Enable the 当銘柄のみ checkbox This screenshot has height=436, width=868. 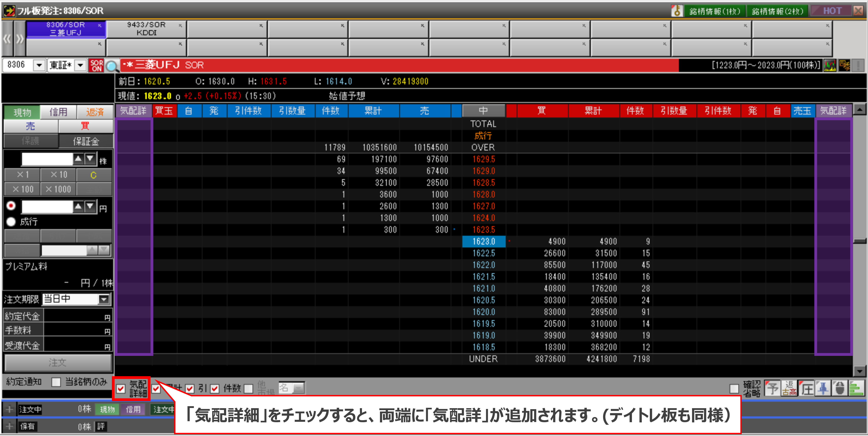click(x=56, y=382)
